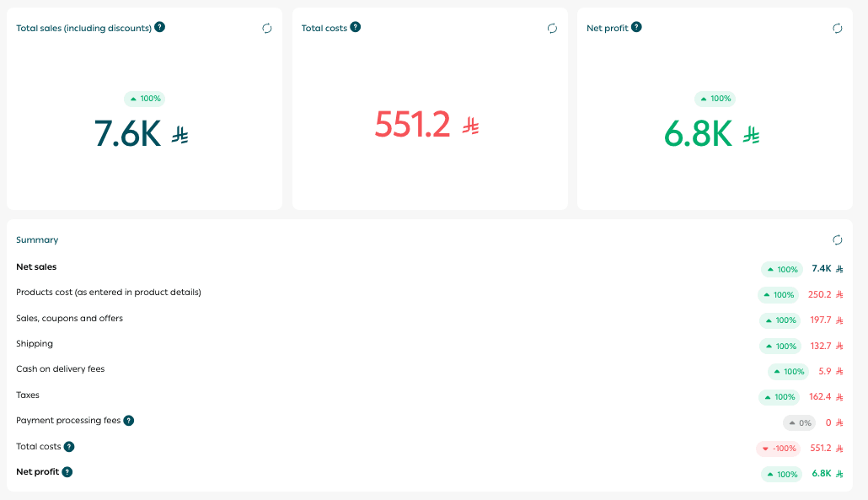Screen dimensions: 868x500
Task: Click Products cost row label
Action: pos(108,293)
